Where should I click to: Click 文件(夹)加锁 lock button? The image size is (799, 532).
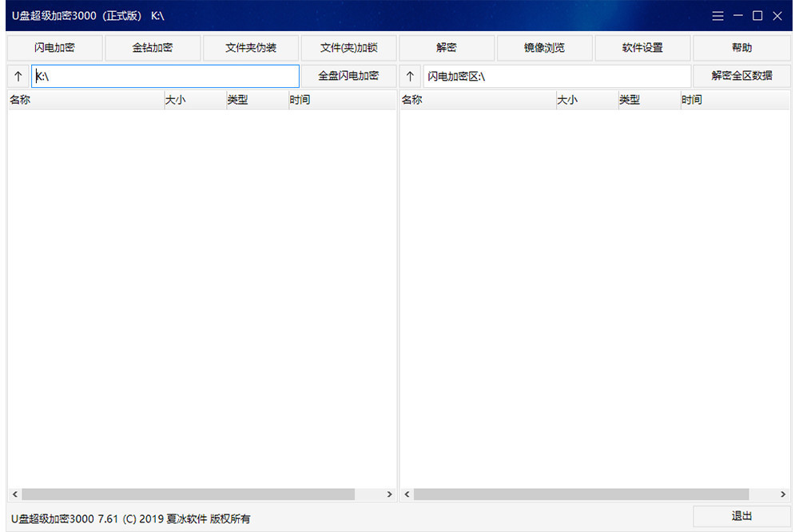[x=348, y=48]
